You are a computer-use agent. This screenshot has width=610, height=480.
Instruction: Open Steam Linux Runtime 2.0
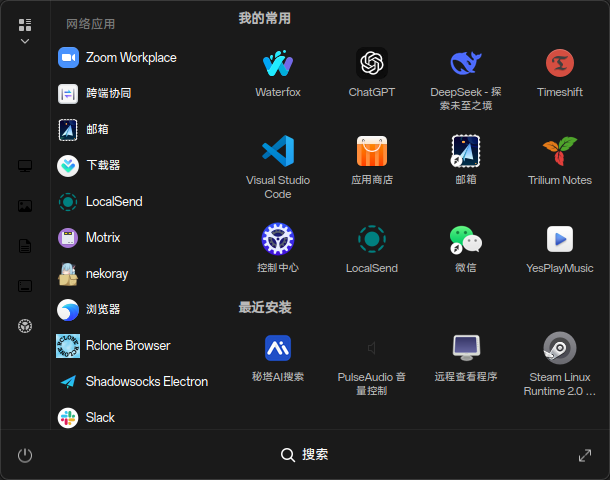coord(560,364)
